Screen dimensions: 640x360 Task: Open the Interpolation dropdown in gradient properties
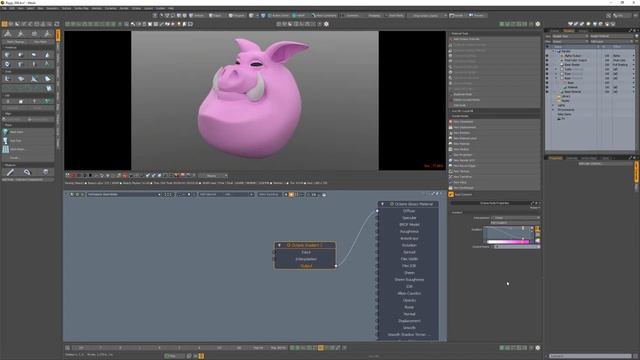tap(516, 218)
